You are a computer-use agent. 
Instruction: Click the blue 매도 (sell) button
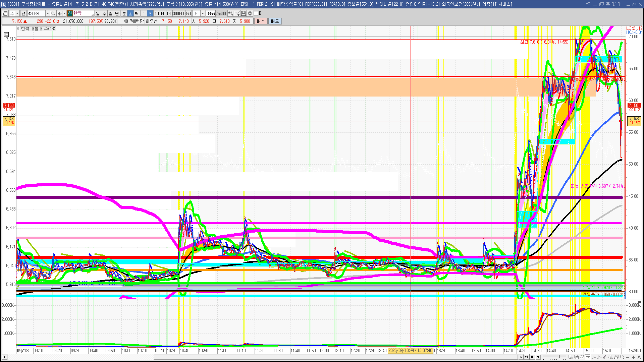[x=275, y=21]
